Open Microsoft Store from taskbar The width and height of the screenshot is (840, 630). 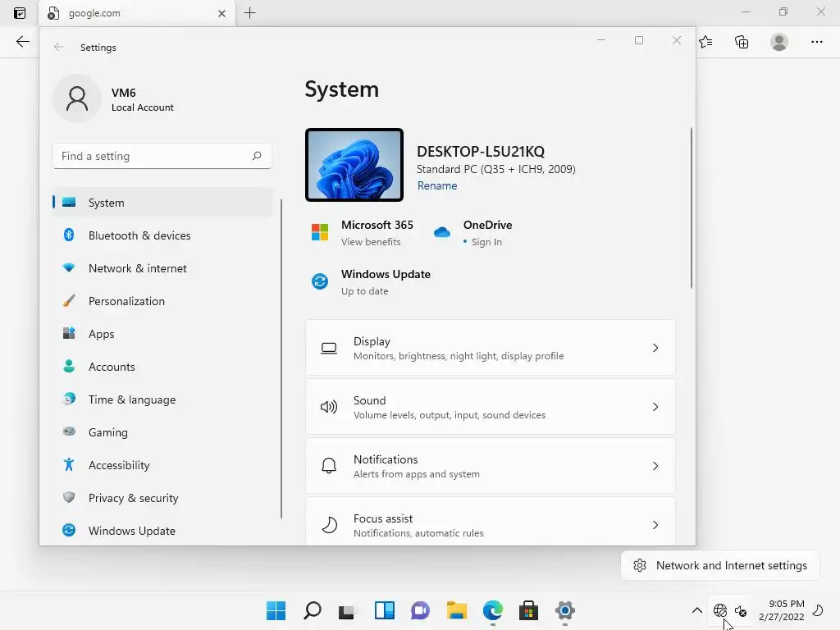tap(529, 610)
